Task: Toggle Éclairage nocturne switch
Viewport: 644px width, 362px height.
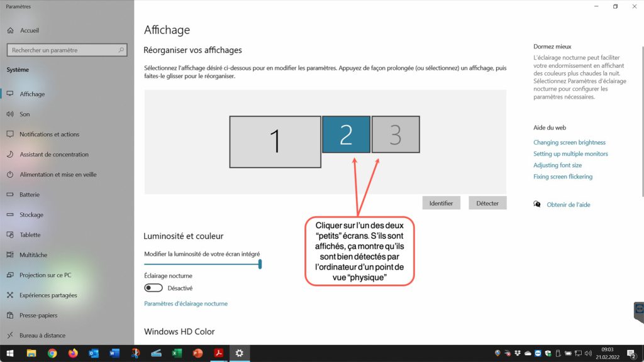Action: [153, 288]
